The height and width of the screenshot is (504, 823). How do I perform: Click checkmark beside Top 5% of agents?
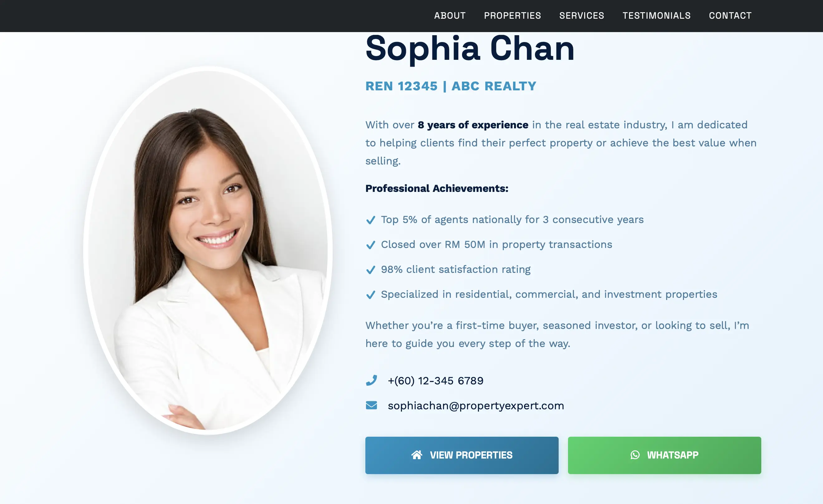[370, 220]
